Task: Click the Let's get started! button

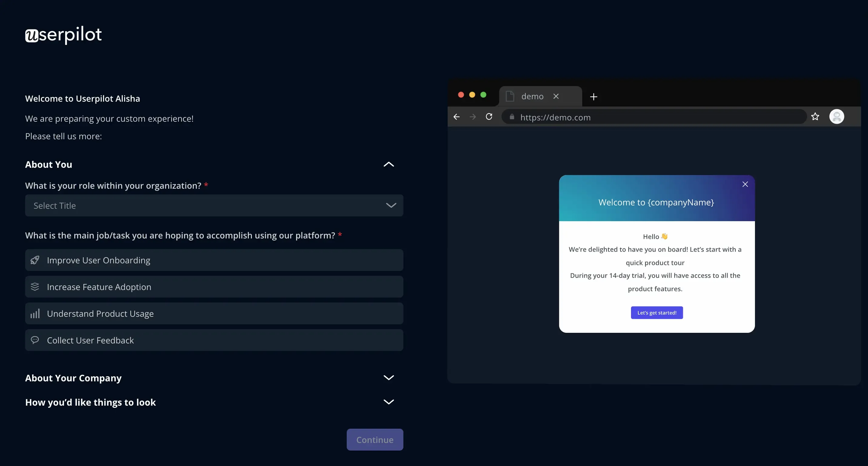Action: [657, 312]
